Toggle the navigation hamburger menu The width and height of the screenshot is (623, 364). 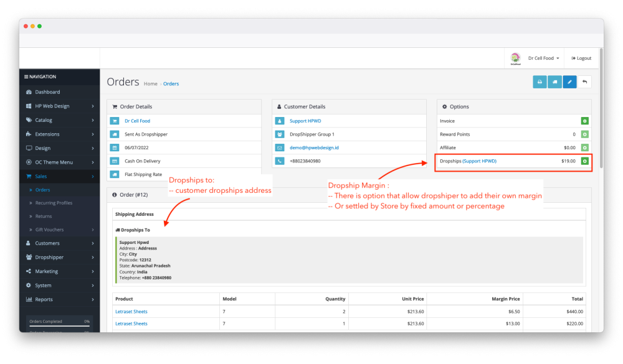(x=26, y=77)
